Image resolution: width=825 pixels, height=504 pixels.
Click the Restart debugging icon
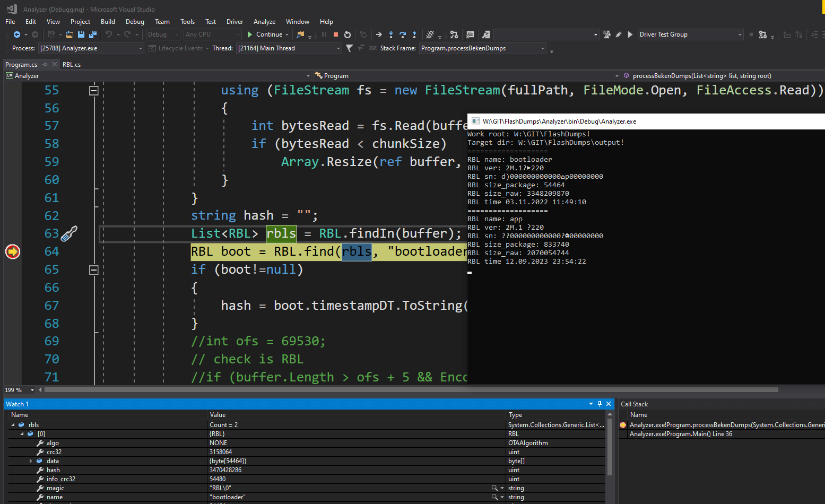348,34
